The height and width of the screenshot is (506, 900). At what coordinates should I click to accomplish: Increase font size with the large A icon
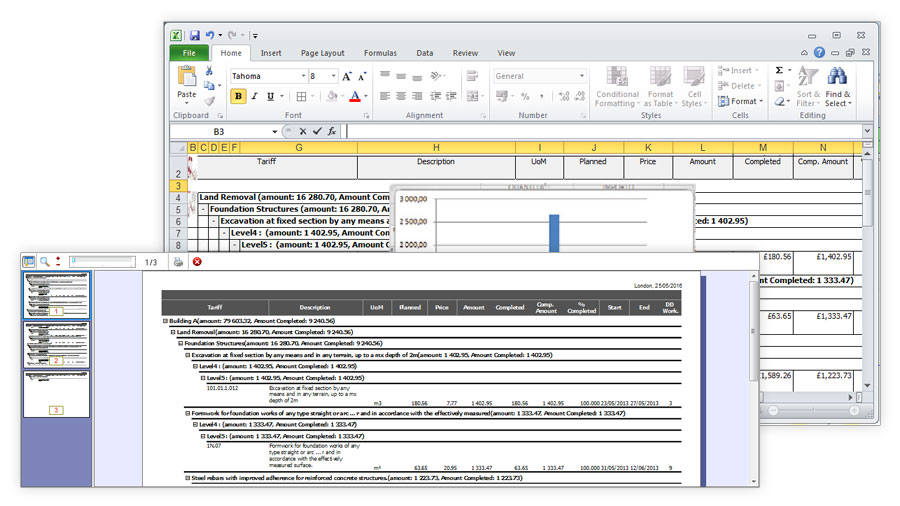pos(347,76)
